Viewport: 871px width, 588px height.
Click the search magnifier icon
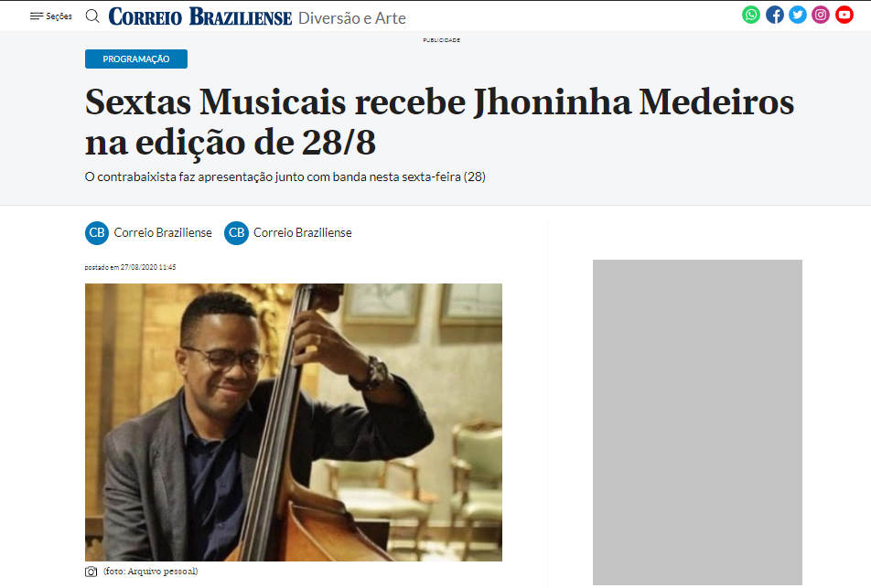(x=92, y=16)
